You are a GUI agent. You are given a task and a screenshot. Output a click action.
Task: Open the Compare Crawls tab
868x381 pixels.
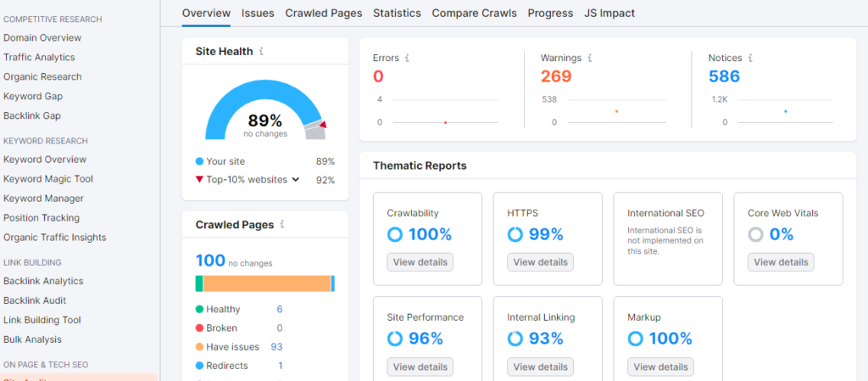[475, 13]
